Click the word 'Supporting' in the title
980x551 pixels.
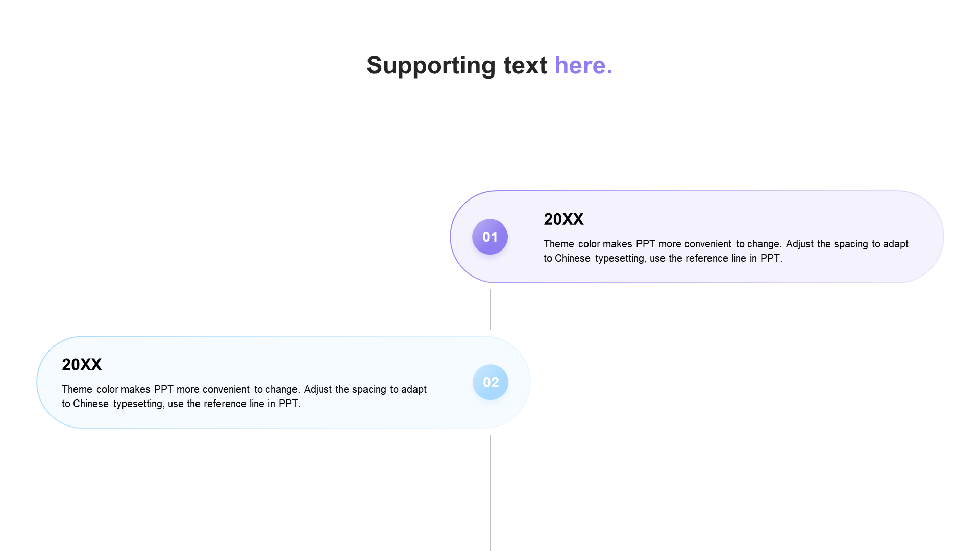coord(431,65)
